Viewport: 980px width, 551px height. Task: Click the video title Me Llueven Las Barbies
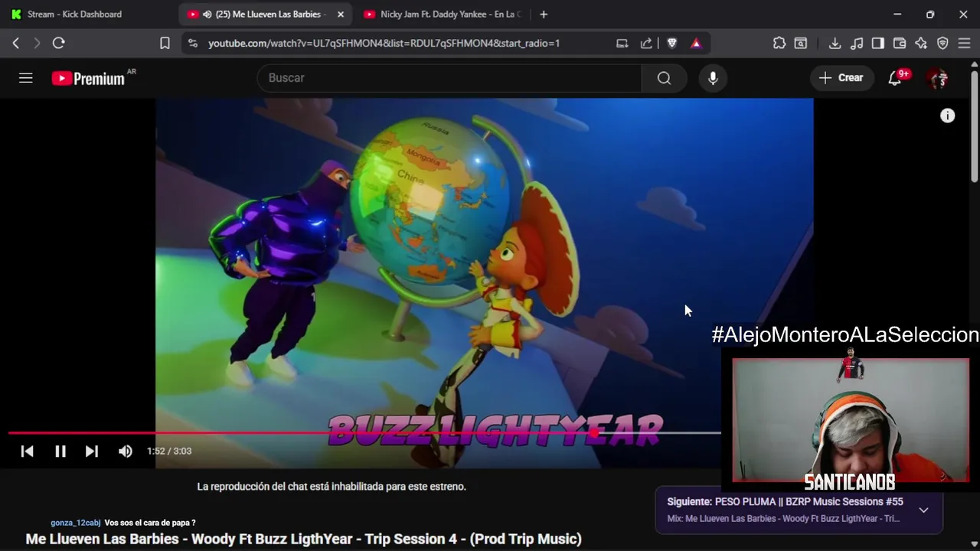pos(304,539)
